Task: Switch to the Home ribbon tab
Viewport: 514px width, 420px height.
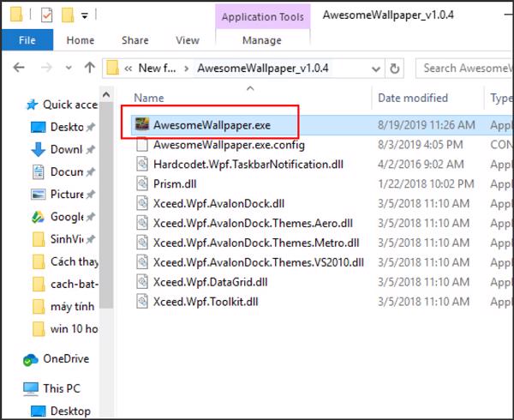Action: tap(81, 40)
